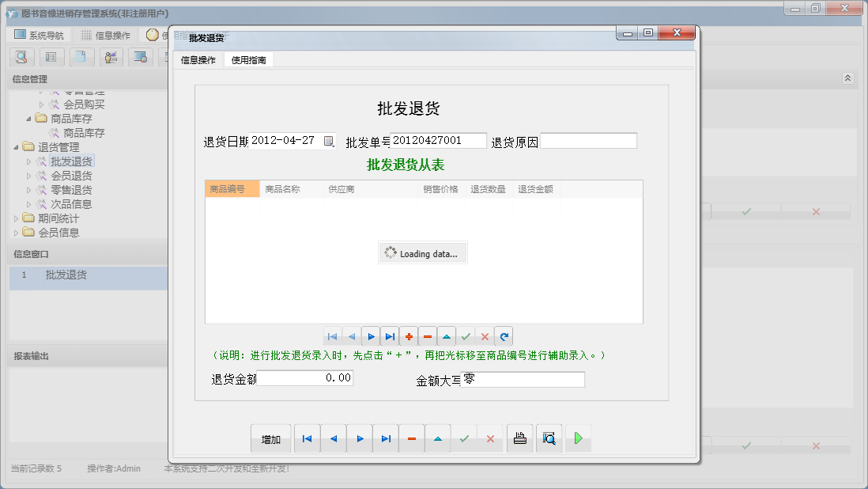Expand the 期间统计 tree node
The image size is (868, 489).
(x=17, y=218)
